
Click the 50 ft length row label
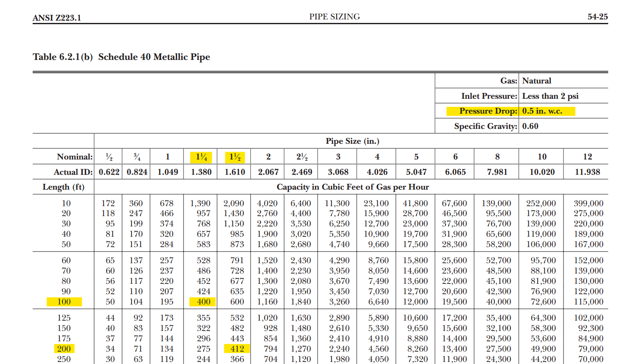[66, 244]
